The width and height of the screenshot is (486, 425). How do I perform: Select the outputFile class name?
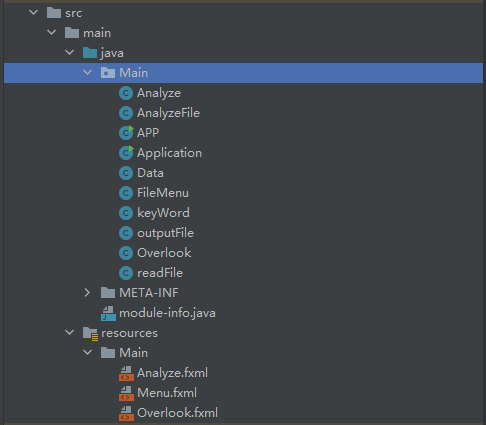(166, 233)
